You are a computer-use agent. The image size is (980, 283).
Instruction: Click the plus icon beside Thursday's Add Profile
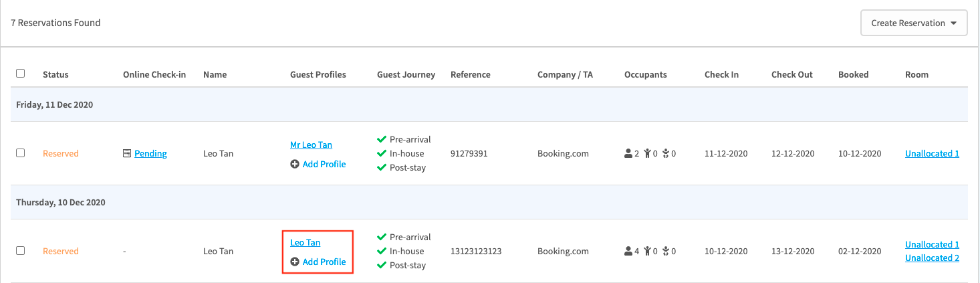pyautogui.click(x=295, y=262)
